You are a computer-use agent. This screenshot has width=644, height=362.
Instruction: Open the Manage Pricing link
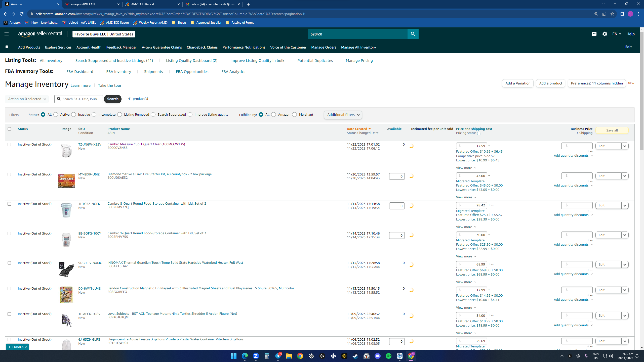pos(359,61)
